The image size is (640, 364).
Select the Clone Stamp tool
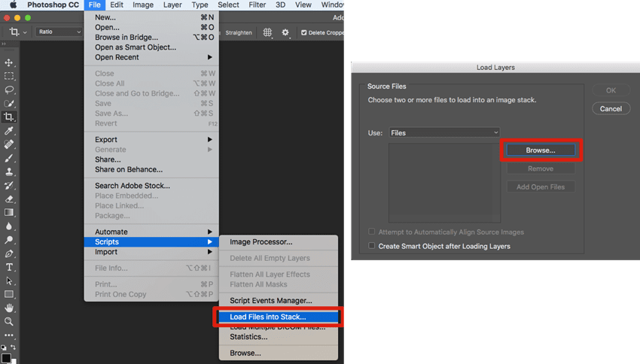[8, 171]
